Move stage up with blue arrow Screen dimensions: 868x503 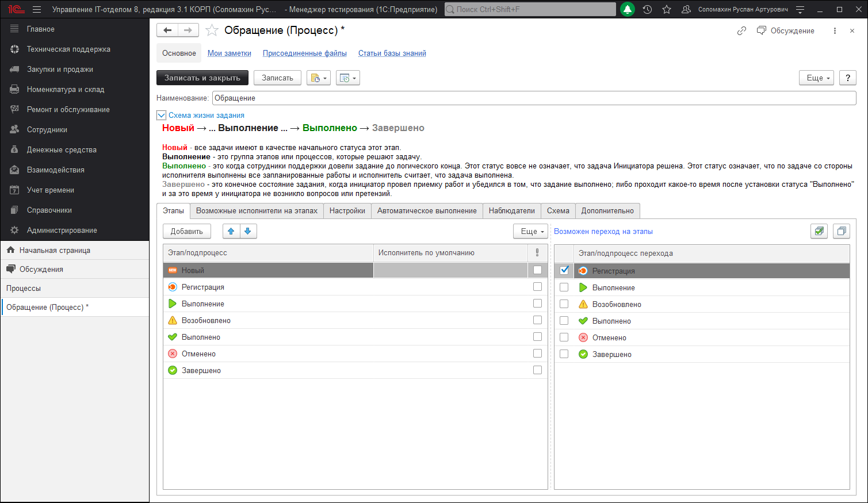coord(231,231)
